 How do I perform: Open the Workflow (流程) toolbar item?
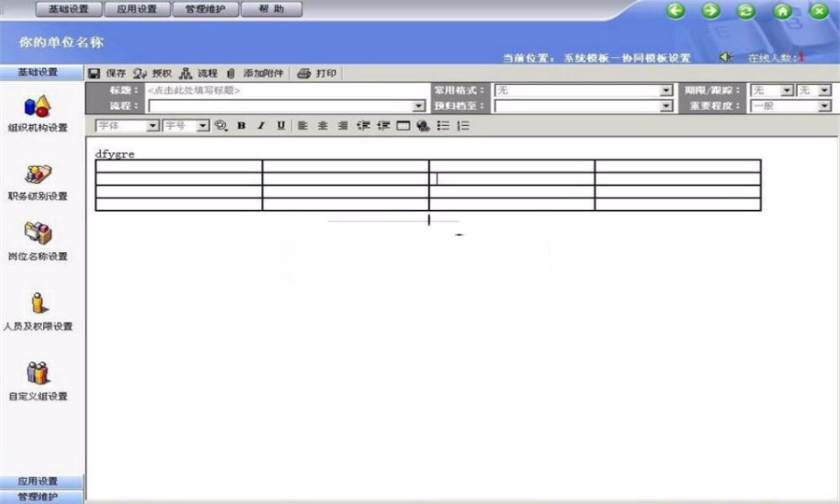[199, 74]
